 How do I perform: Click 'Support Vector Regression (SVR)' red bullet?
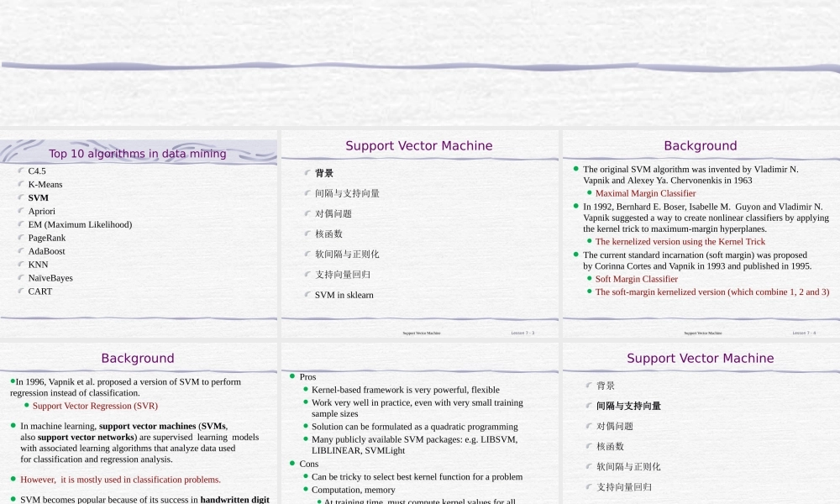pos(95,406)
